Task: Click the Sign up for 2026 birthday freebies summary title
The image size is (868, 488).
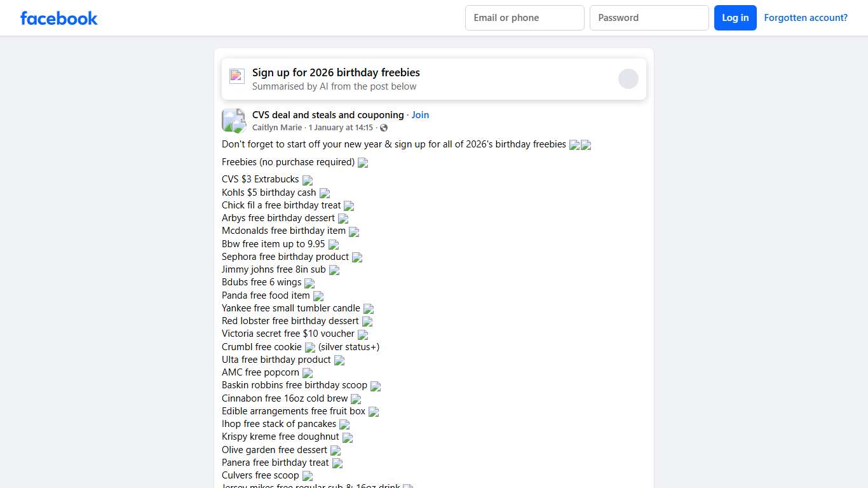Action: [336, 72]
